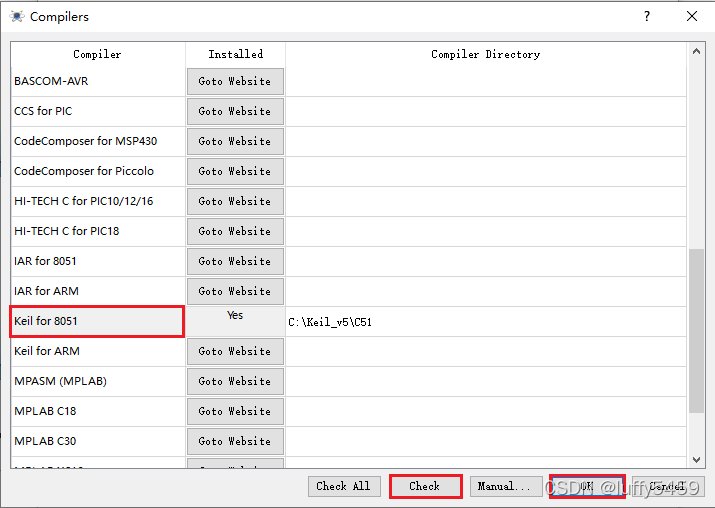
Task: Select HI-TECH C for PIC10/12/16 entry
Action: (x=98, y=202)
